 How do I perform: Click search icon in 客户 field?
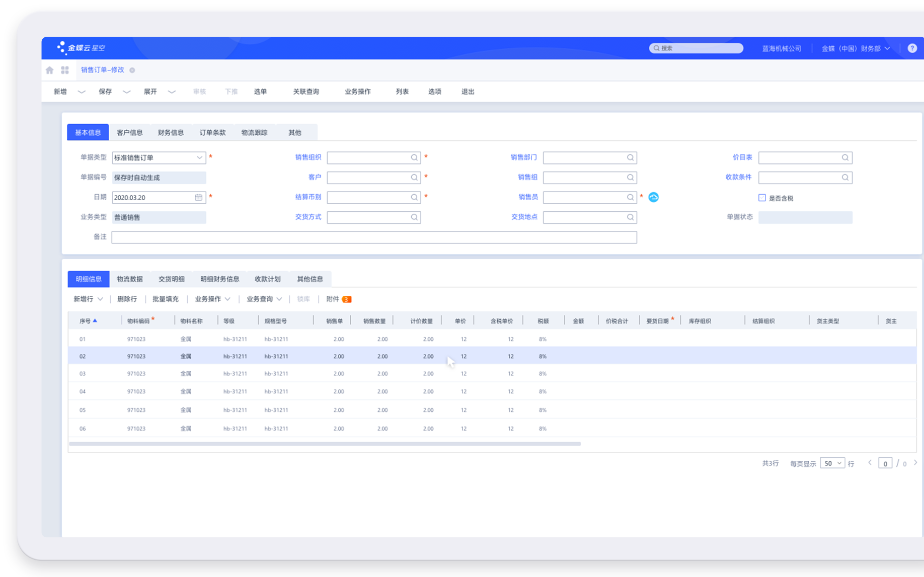point(414,178)
